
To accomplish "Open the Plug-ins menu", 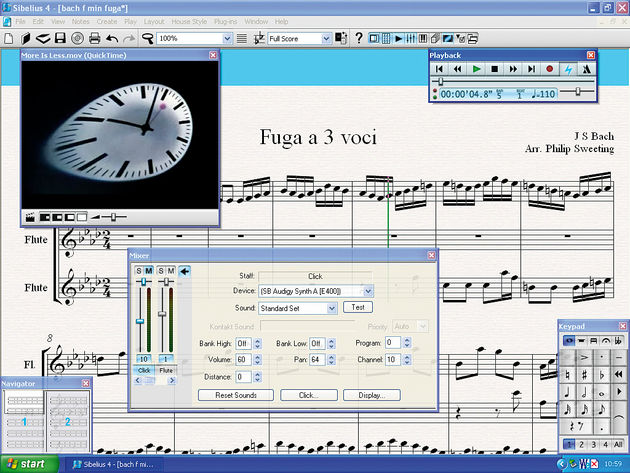I will click(x=225, y=22).
